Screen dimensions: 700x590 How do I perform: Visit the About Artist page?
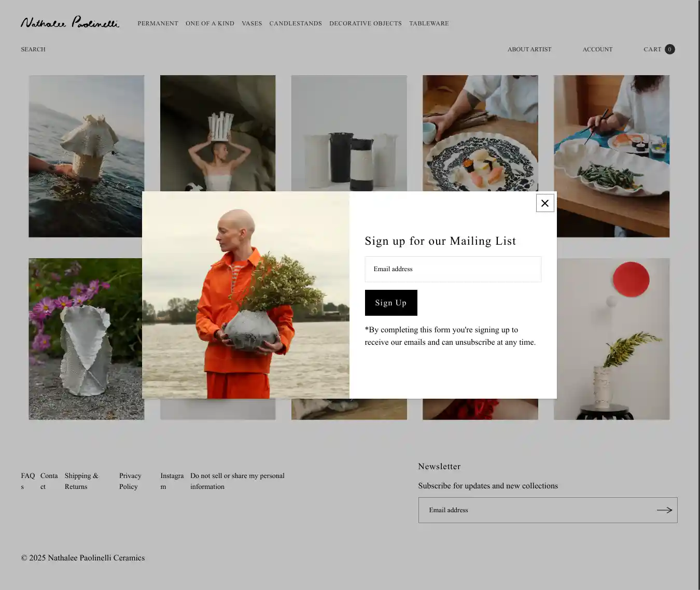coord(529,49)
